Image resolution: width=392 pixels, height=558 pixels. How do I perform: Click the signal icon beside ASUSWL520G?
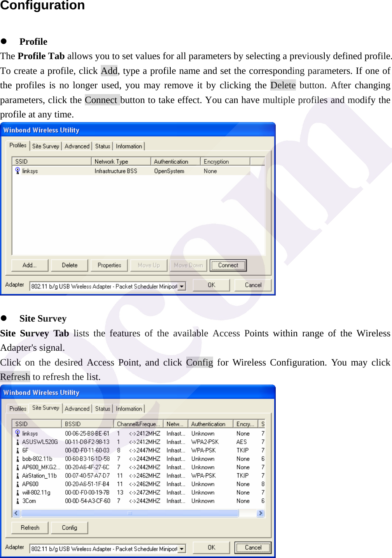(x=18, y=442)
